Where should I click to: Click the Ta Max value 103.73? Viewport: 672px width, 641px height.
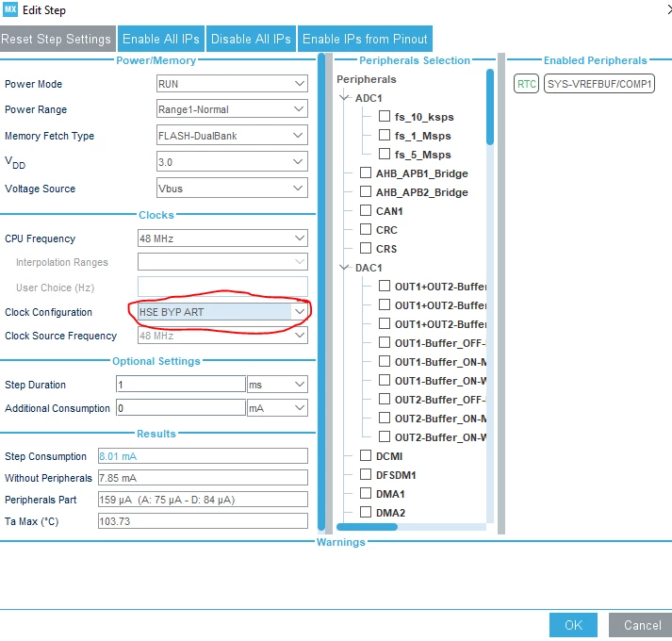pyautogui.click(x=203, y=521)
